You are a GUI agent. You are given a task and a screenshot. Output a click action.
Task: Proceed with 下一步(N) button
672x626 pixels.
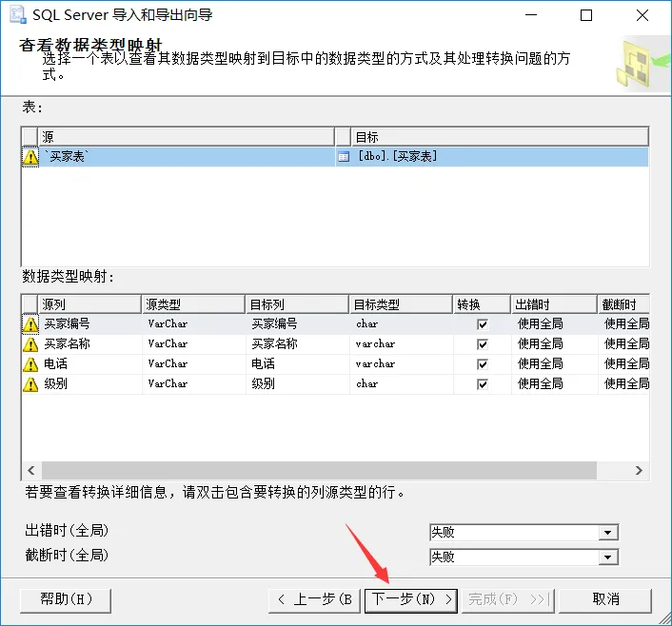click(x=411, y=600)
